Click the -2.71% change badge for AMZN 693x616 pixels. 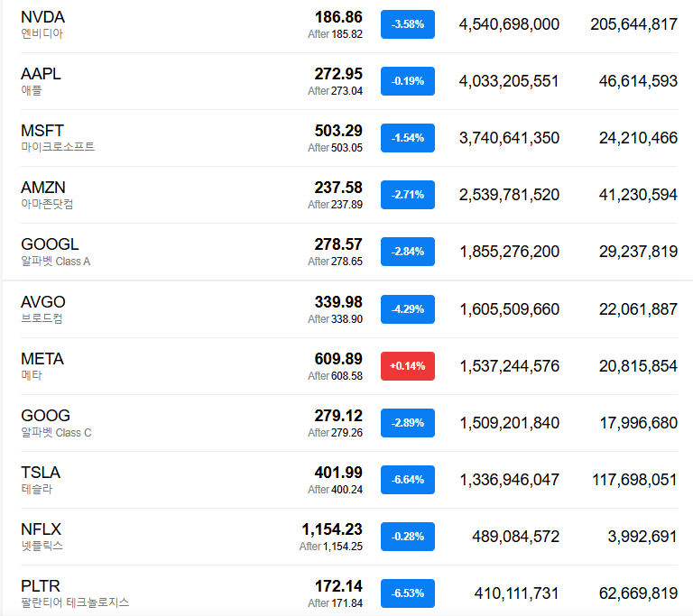[x=408, y=195]
